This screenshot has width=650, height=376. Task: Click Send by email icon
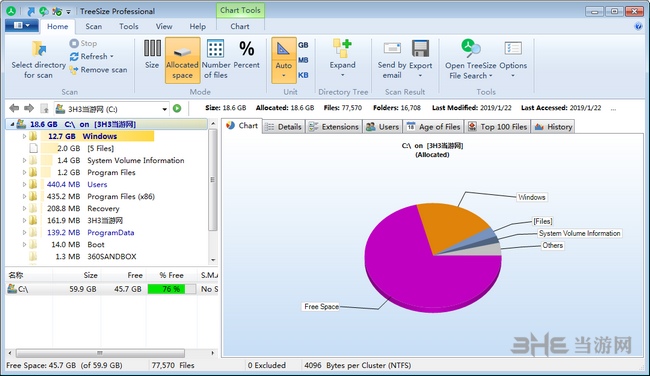tap(392, 49)
